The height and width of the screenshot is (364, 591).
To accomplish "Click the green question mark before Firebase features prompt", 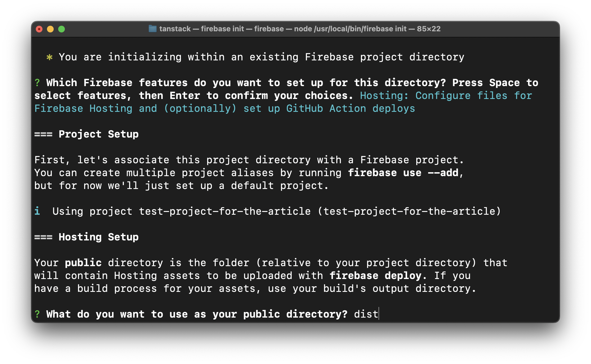I will [x=37, y=82].
